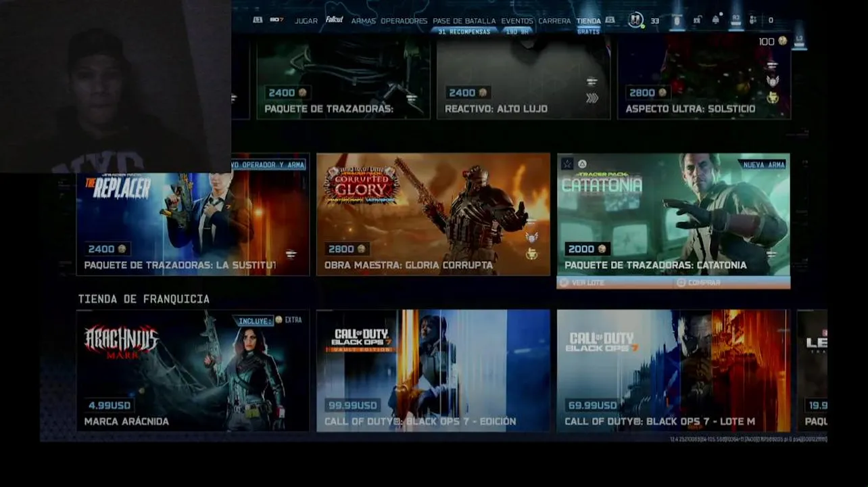Open The Replacer tracer pack bundle
The image size is (868, 487).
coord(193,214)
